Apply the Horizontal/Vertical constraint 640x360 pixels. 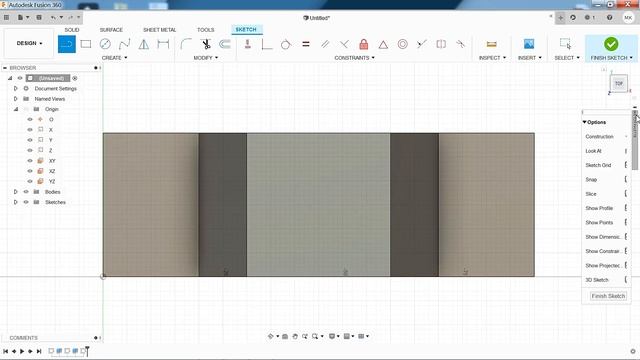247,44
